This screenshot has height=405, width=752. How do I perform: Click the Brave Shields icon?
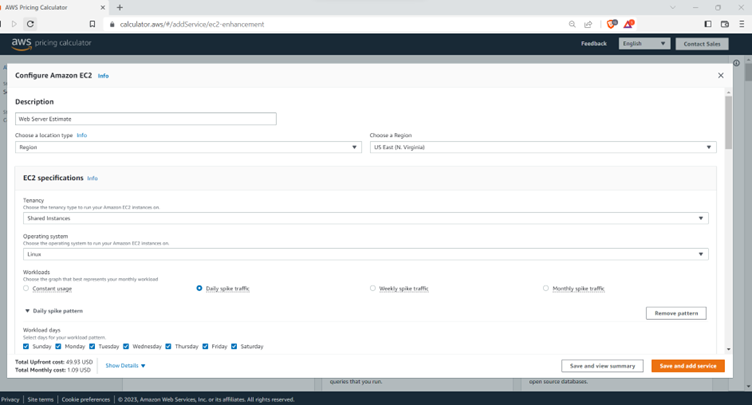coord(612,24)
